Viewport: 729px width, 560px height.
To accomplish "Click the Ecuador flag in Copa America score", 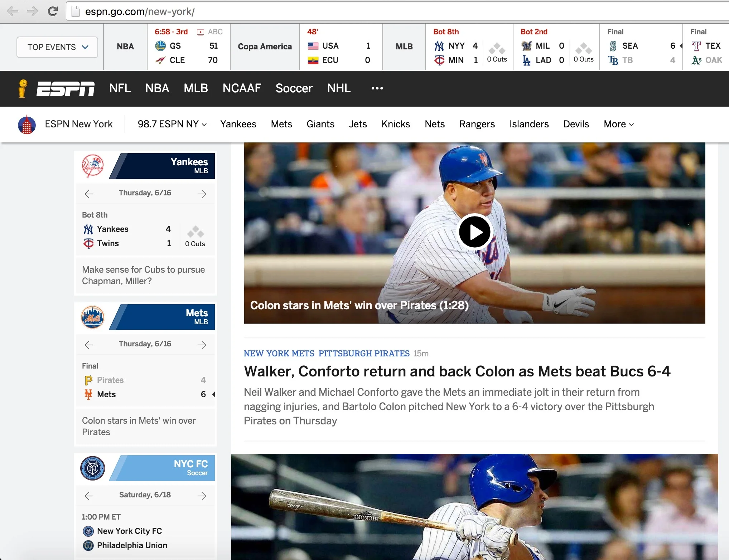I will 313,60.
